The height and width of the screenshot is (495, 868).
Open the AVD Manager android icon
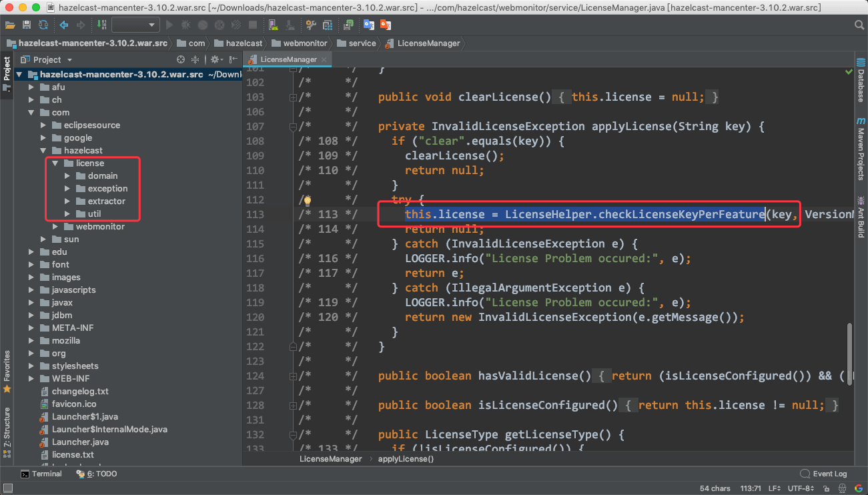(x=274, y=25)
